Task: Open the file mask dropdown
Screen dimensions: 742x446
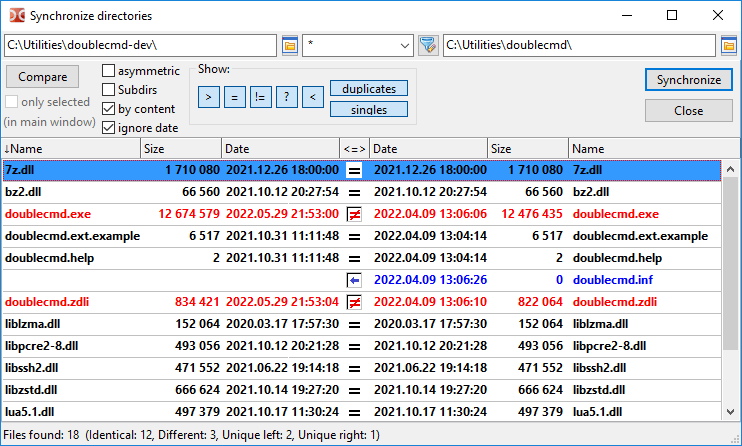Action: pos(404,45)
